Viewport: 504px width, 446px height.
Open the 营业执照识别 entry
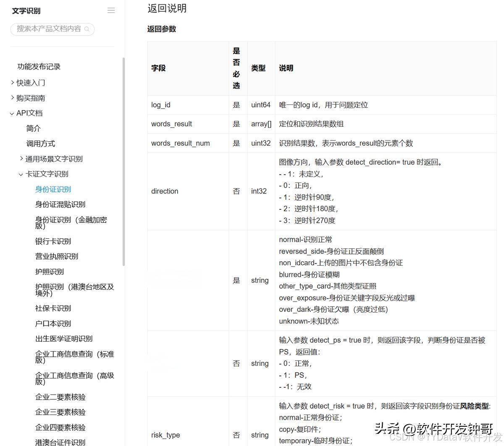click(56, 256)
